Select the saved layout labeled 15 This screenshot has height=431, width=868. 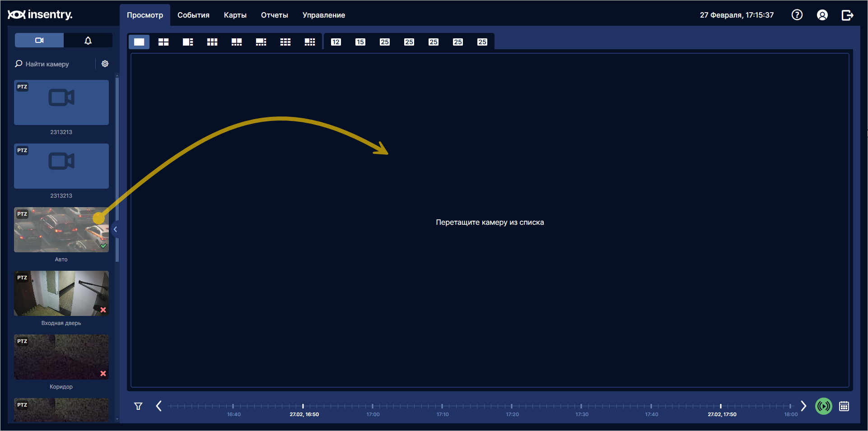(x=360, y=42)
